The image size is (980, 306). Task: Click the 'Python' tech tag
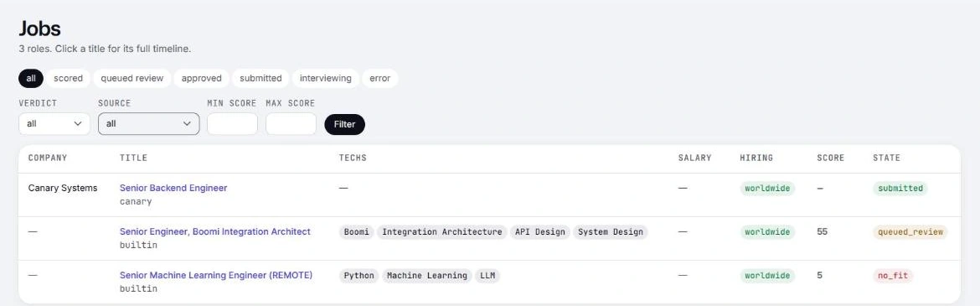point(359,276)
